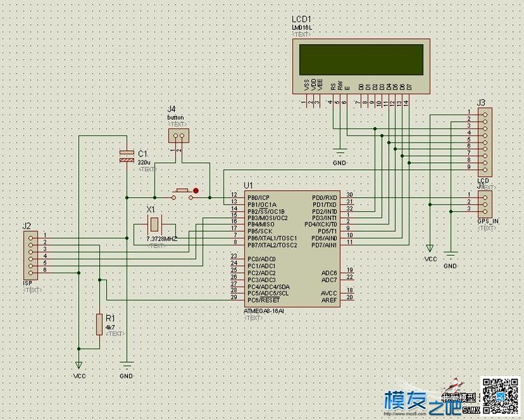Select the J2 ISP connector
524x420 pixels.
coord(31,256)
